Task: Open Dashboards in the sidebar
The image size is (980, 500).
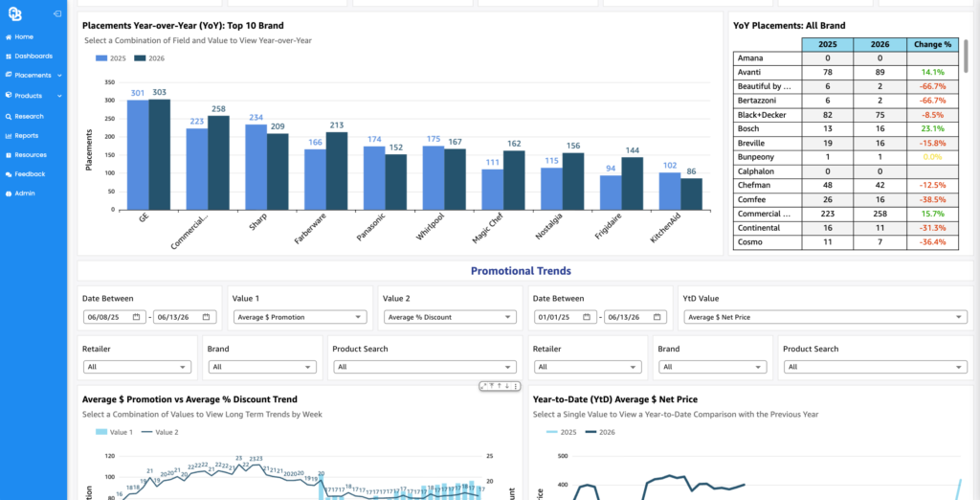Action: click(x=29, y=56)
